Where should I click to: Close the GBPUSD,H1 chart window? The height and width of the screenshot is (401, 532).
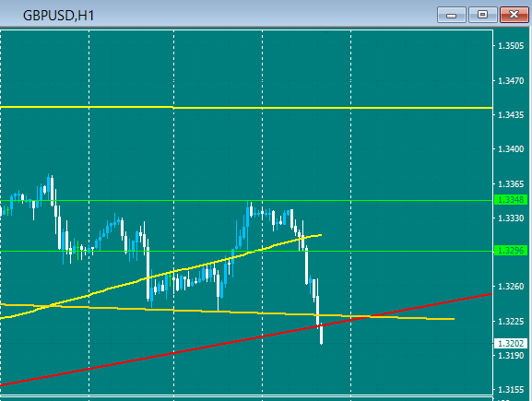514,15
